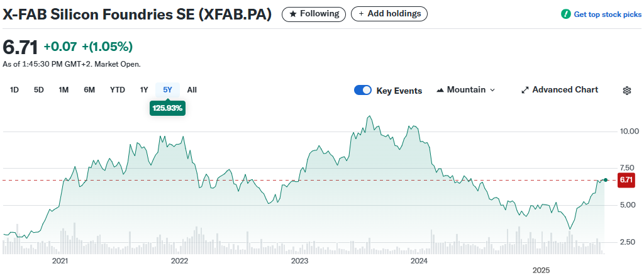
Task: Select the YTD time range
Action: point(118,90)
